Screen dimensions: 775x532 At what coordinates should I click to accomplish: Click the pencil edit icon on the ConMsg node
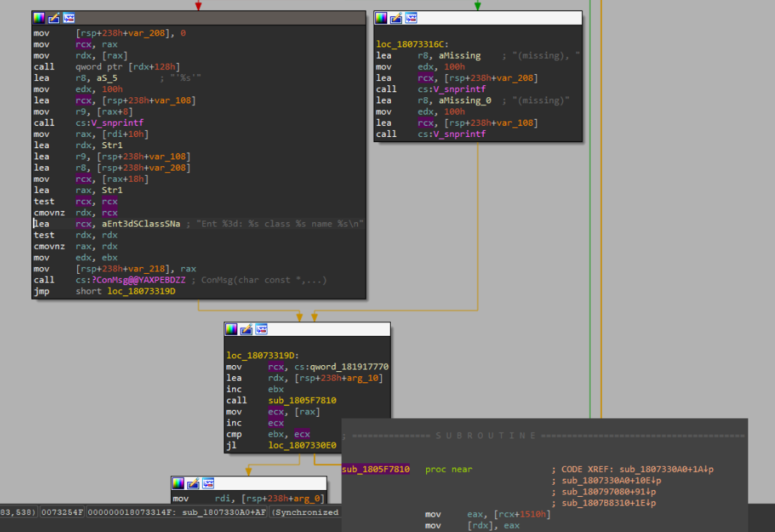point(54,18)
